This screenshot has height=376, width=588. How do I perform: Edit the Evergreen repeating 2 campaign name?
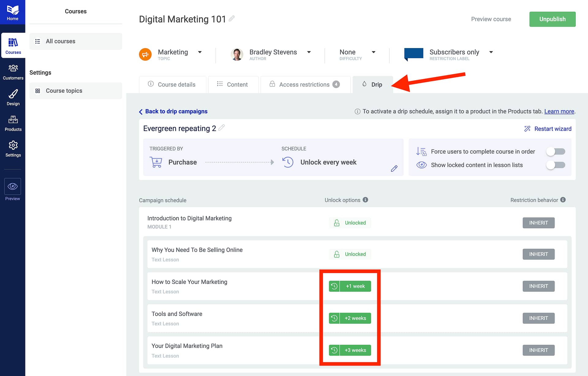222,128
